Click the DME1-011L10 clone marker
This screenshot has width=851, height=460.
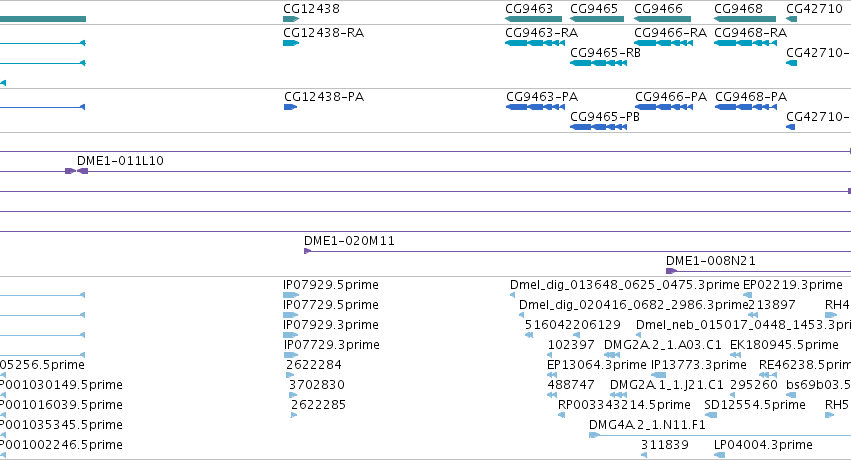pyautogui.click(x=77, y=171)
